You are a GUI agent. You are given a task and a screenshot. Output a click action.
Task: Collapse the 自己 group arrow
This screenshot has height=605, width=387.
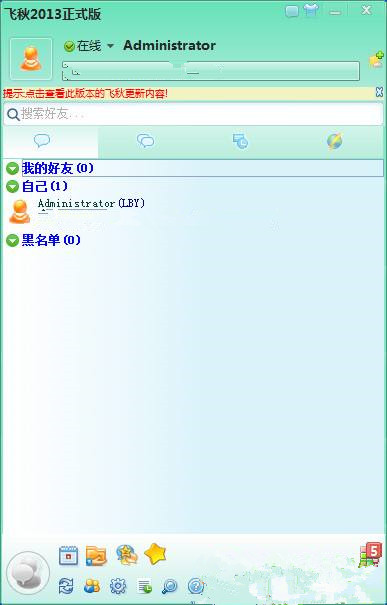12,187
